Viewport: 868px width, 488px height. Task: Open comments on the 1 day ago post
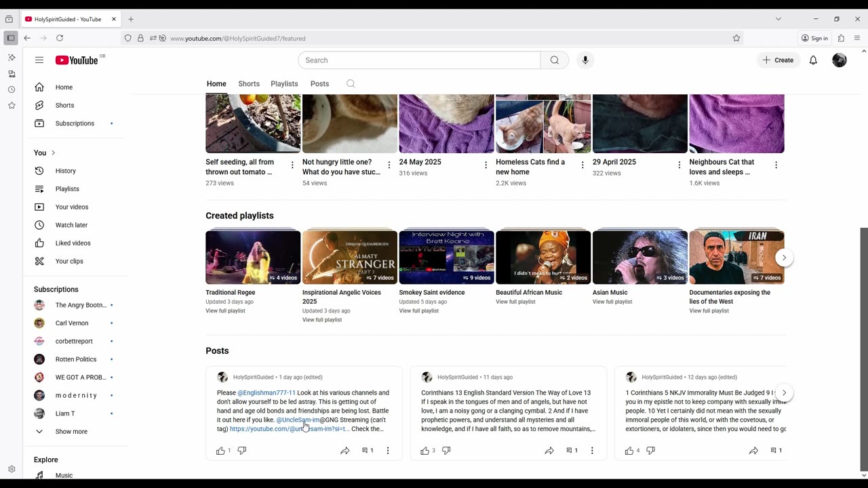(368, 451)
